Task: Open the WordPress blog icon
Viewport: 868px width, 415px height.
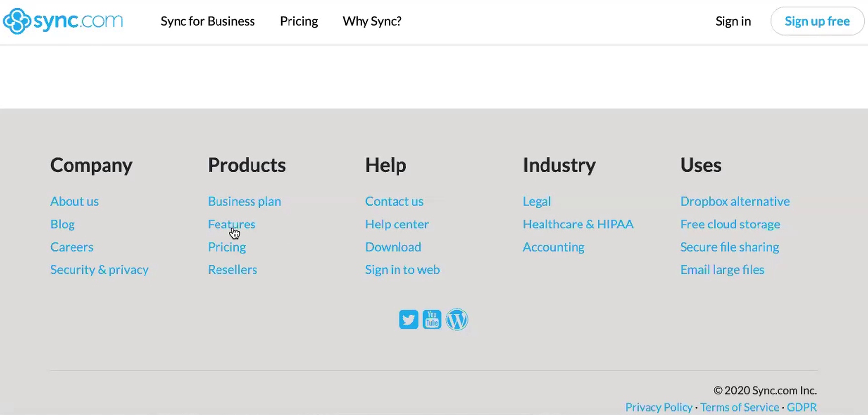Action: (x=457, y=320)
